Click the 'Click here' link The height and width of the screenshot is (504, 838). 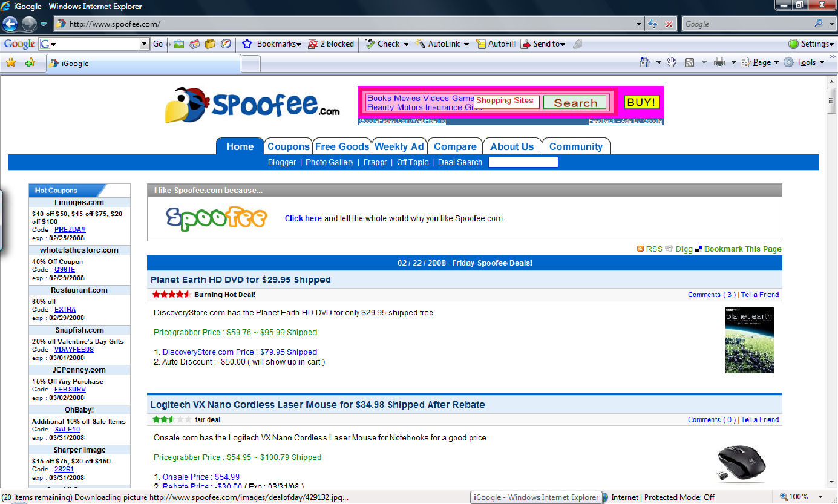(x=303, y=218)
